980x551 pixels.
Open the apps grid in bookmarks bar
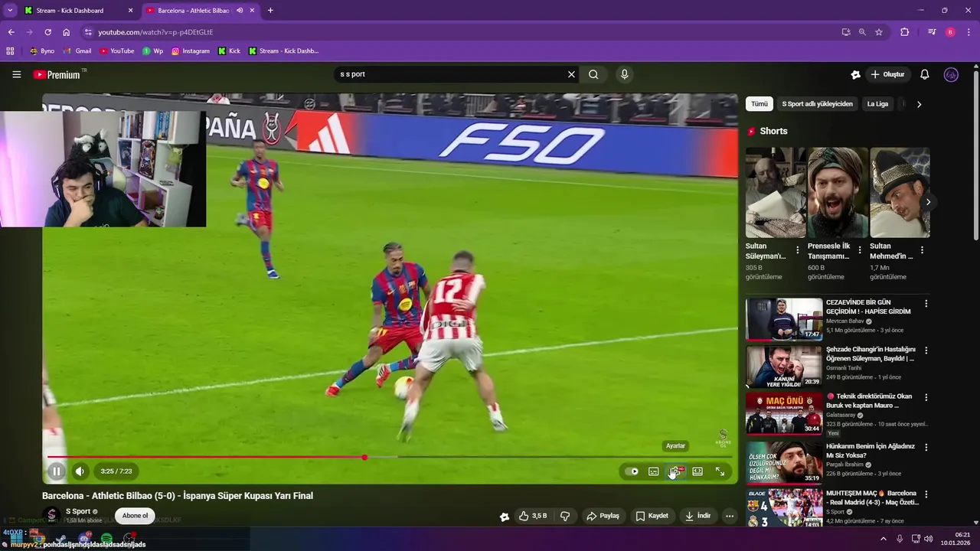point(10,51)
